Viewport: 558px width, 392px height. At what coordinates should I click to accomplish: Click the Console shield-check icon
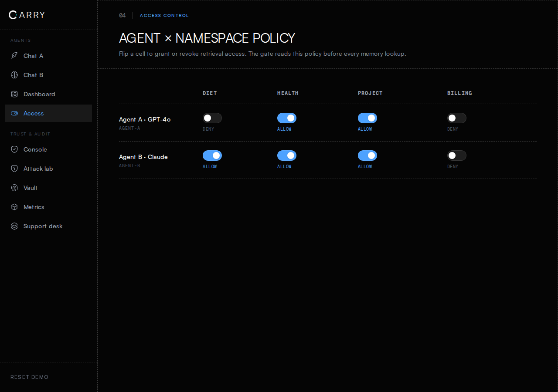pyautogui.click(x=14, y=149)
